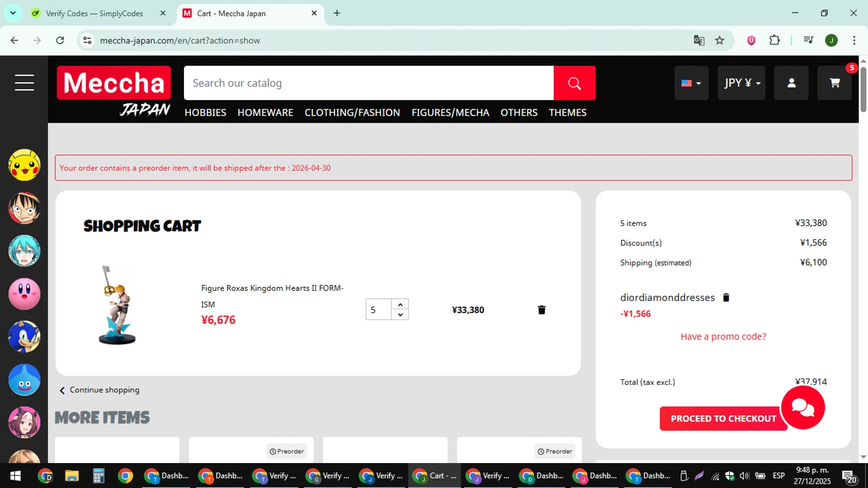Open the red live chat bubble
Image resolution: width=868 pixels, height=488 pixels.
coord(803,408)
